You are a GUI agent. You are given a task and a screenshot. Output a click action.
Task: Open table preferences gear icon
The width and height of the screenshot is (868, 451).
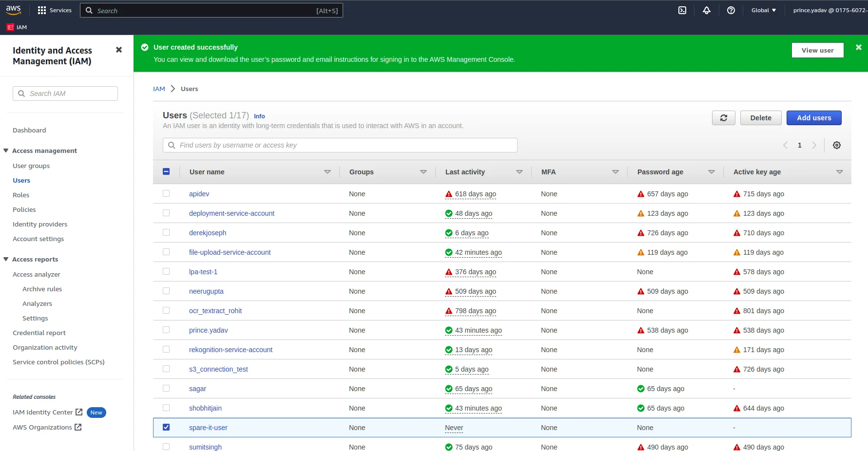point(837,145)
